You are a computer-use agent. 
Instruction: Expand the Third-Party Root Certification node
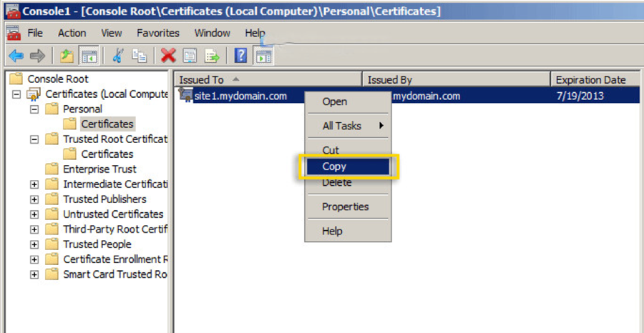pyautogui.click(x=34, y=229)
